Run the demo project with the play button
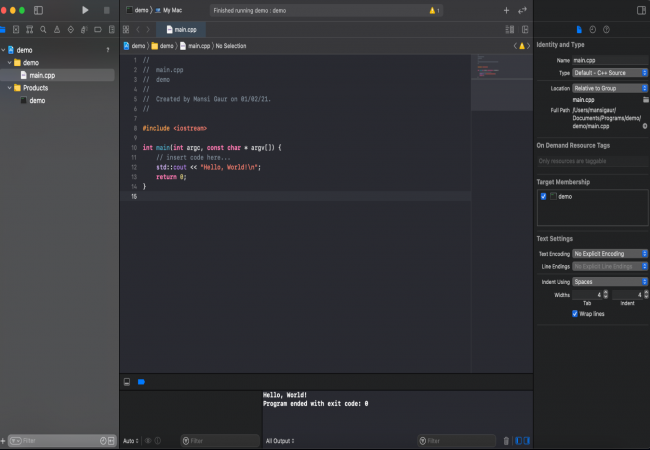The image size is (650, 450). coord(85,10)
